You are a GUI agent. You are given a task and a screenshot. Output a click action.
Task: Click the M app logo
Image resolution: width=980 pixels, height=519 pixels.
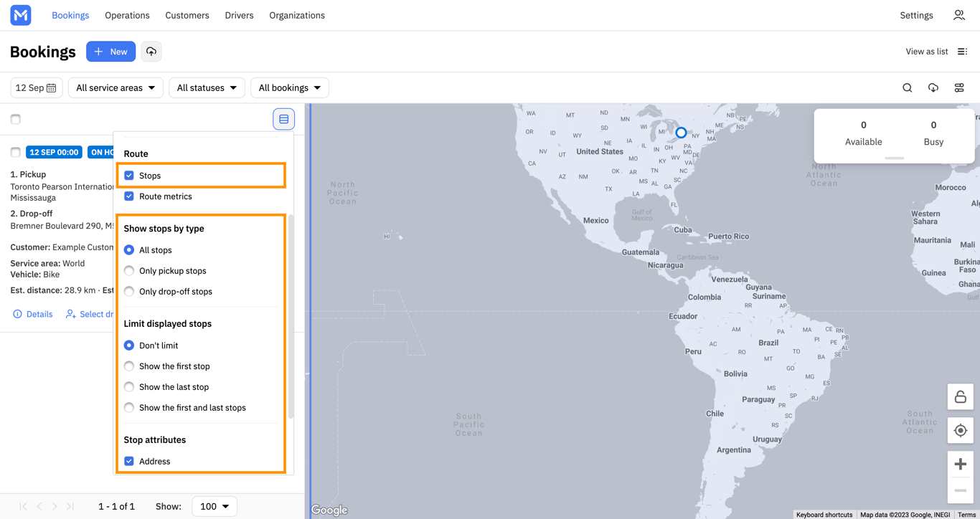click(x=21, y=15)
